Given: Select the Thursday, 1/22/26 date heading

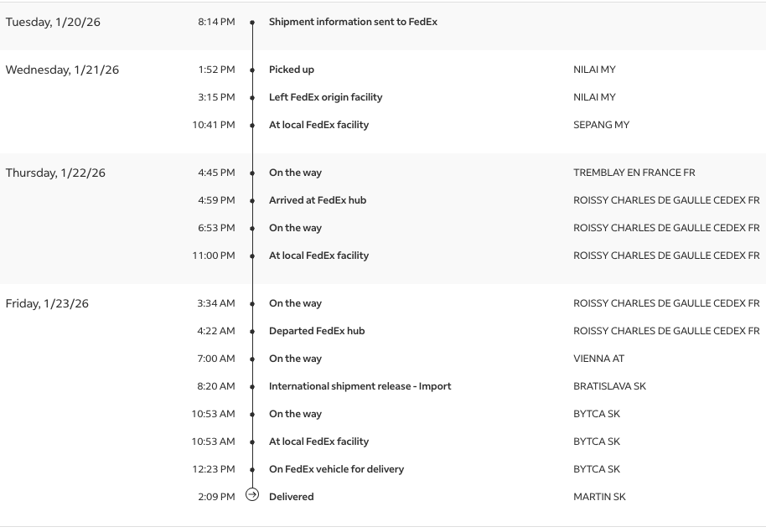Looking at the screenshot, I should pyautogui.click(x=55, y=173).
